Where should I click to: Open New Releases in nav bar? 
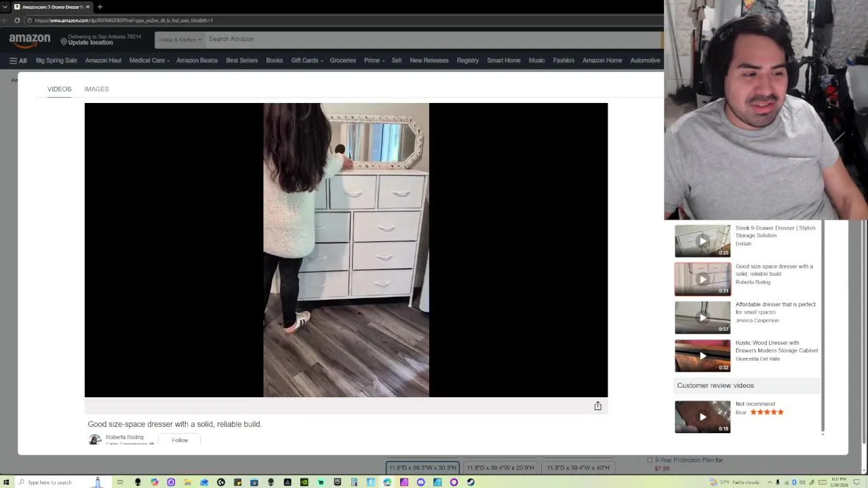[x=429, y=60]
